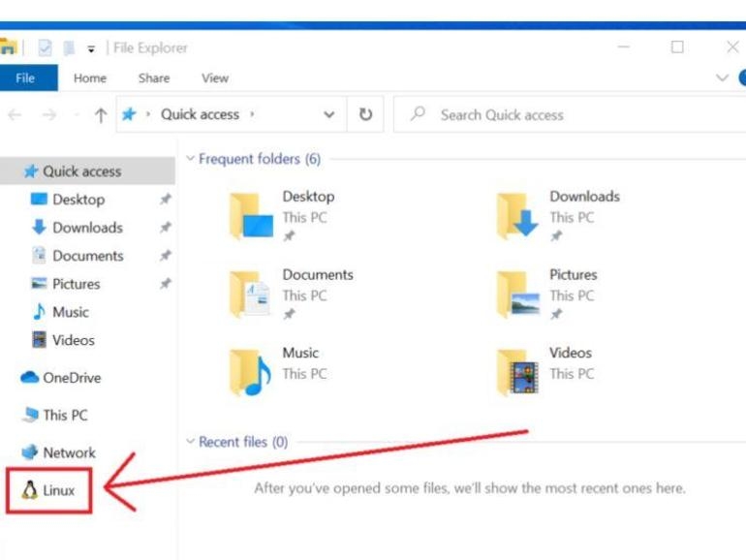Image resolution: width=746 pixels, height=560 pixels.
Task: Click Quick access in the address bar
Action: (x=200, y=114)
